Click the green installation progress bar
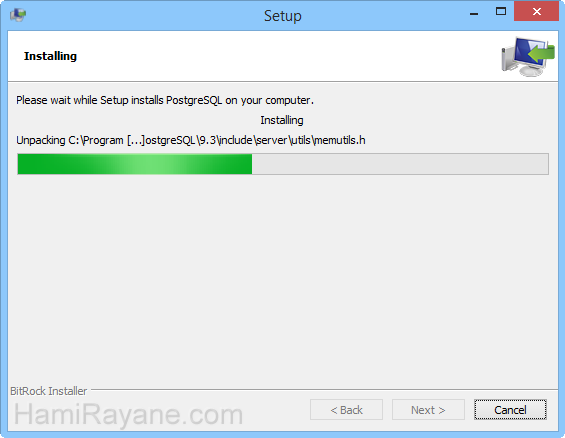 [x=283, y=164]
